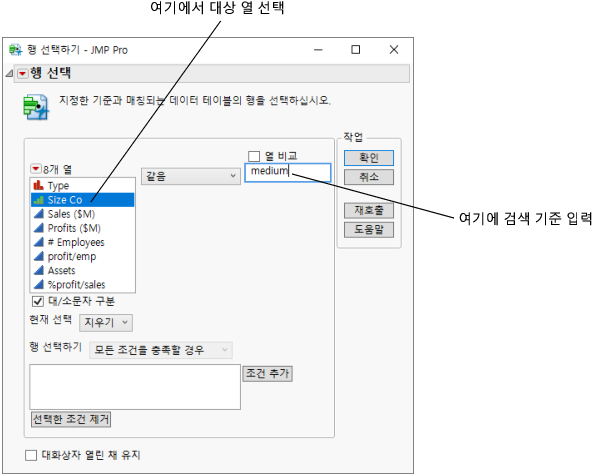Click the 조건 추가 button
The width and height of the screenshot is (606, 476).
click(x=267, y=374)
